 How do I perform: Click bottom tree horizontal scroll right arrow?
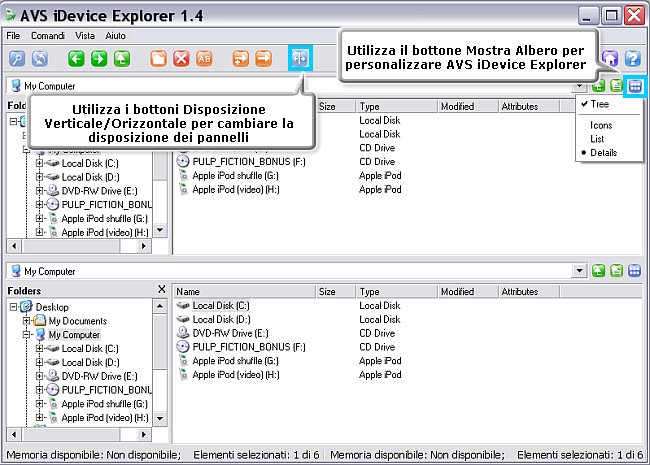144,434
